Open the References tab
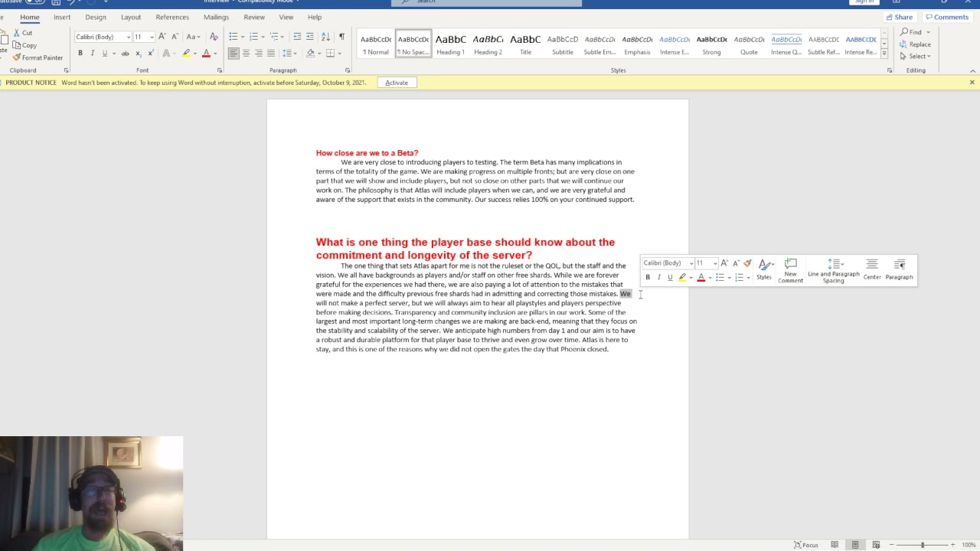Screen dimensions: 980x551 tap(172, 17)
